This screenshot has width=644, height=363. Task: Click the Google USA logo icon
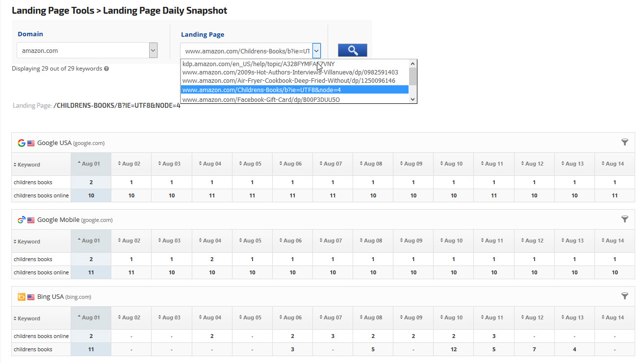(x=21, y=143)
